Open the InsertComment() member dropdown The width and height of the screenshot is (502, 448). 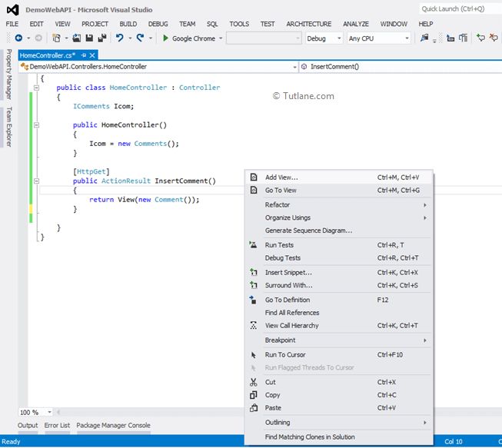(401, 67)
